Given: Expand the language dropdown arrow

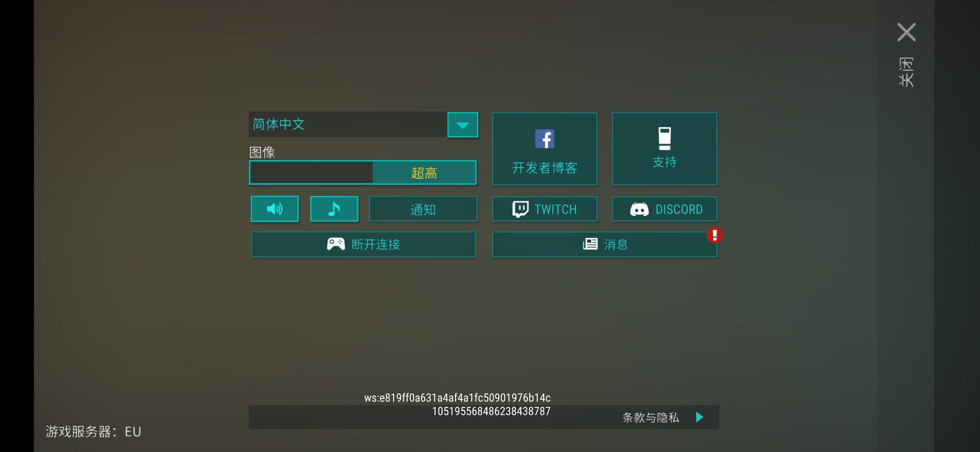Looking at the screenshot, I should (462, 125).
